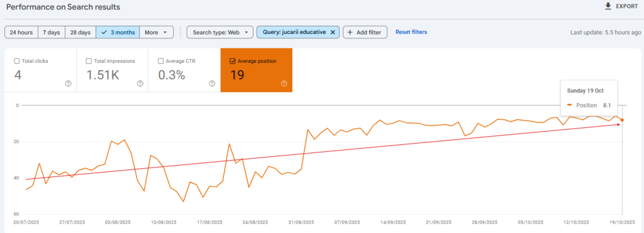Viewport: 644px width, 233px height.
Task: Select the 7 days range
Action: tap(52, 32)
